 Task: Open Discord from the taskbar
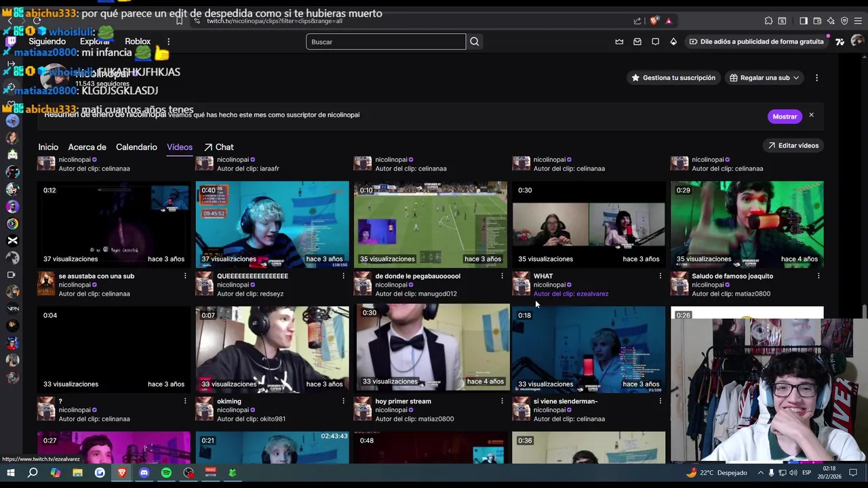144,472
